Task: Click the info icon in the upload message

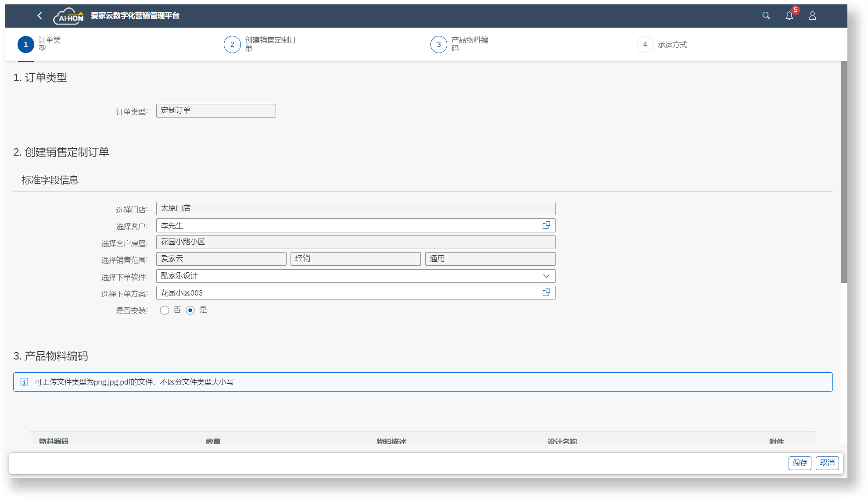Action: coord(25,382)
